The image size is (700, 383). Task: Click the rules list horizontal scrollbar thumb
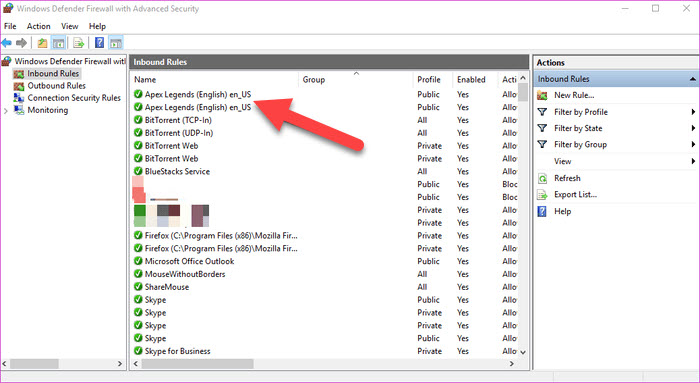(197, 364)
